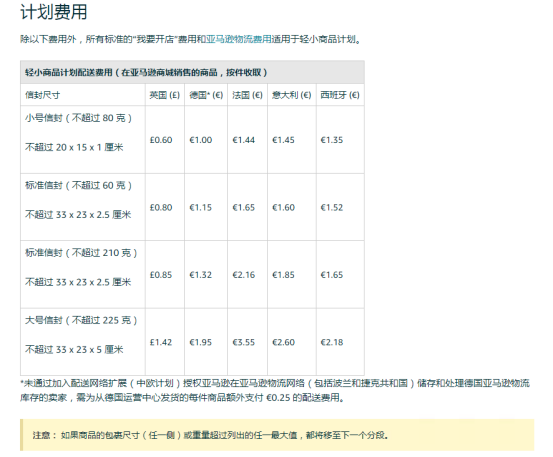
Task: Click the 注意 yellow notice text
Action: pyautogui.click(x=210, y=435)
